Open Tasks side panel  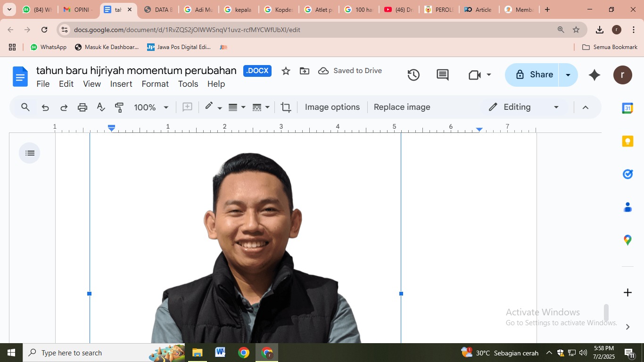(627, 174)
